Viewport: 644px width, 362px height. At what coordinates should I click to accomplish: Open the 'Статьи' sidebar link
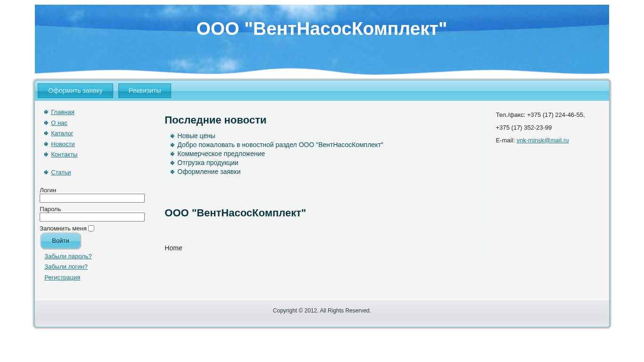pos(61,173)
